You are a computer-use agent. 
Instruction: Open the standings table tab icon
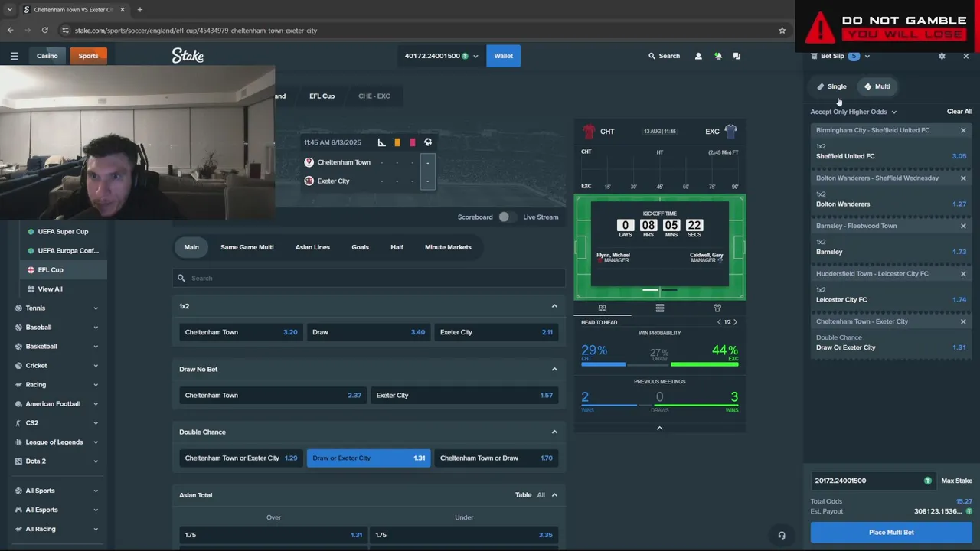click(x=659, y=308)
